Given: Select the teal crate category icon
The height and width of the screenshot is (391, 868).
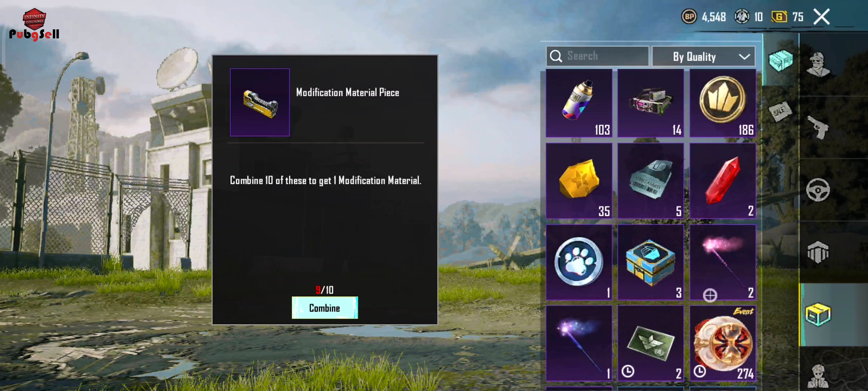Looking at the screenshot, I should [x=780, y=60].
